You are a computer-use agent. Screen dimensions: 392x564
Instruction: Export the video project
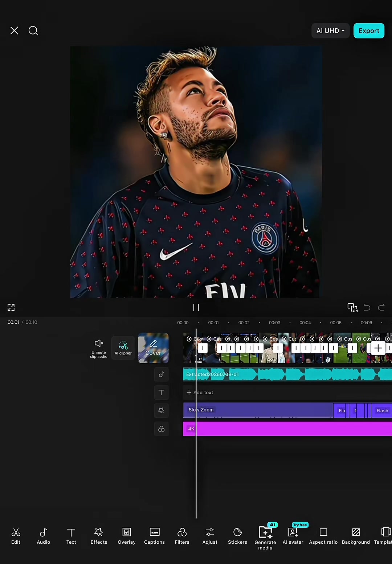[x=369, y=31]
